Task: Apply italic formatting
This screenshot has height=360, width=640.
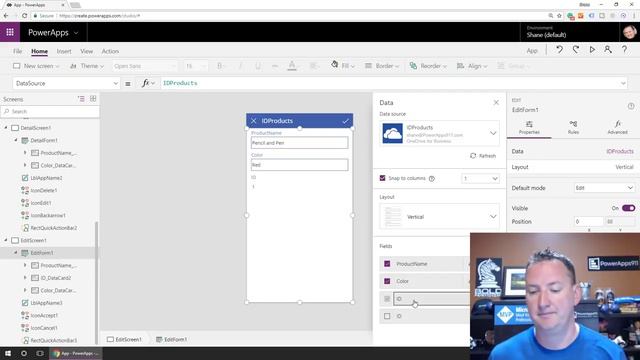Action: pos(240,66)
